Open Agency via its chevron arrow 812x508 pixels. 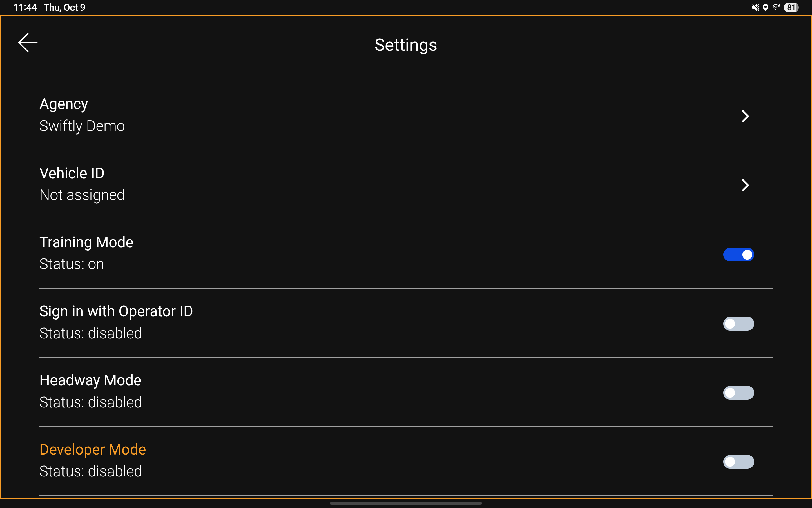(745, 116)
